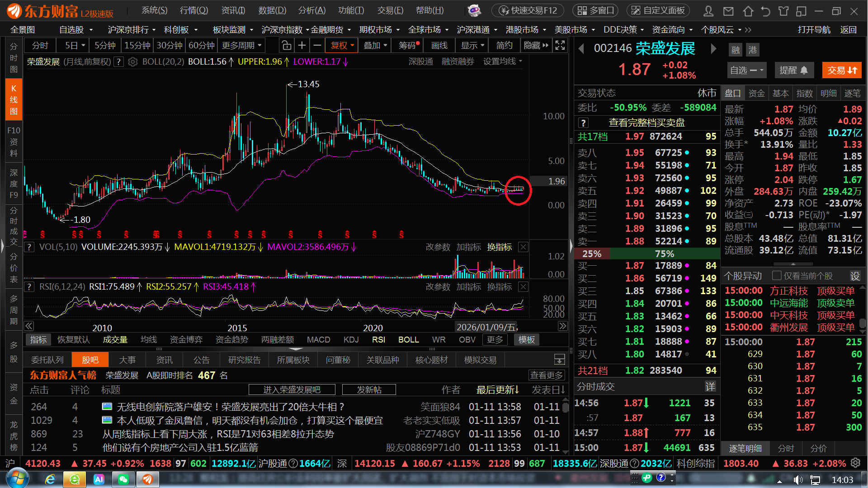
Task: Expand the 设置均线 dropdown
Action: point(503,61)
